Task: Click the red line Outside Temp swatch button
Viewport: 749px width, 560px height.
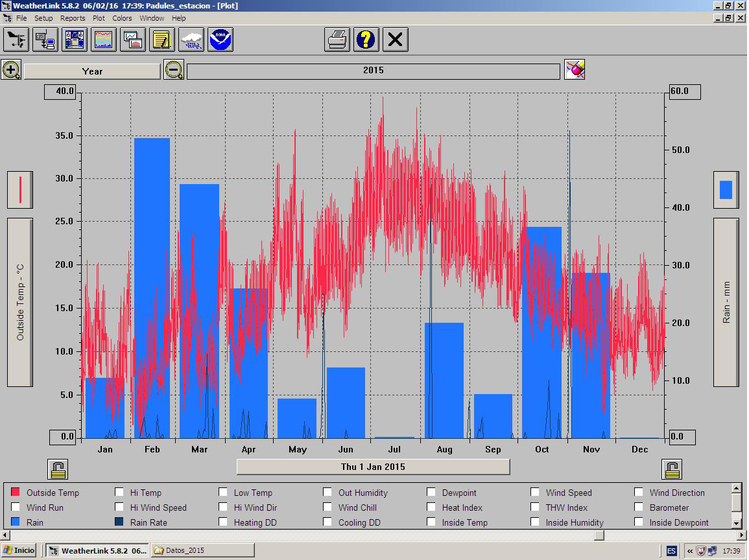Action: coord(20,190)
